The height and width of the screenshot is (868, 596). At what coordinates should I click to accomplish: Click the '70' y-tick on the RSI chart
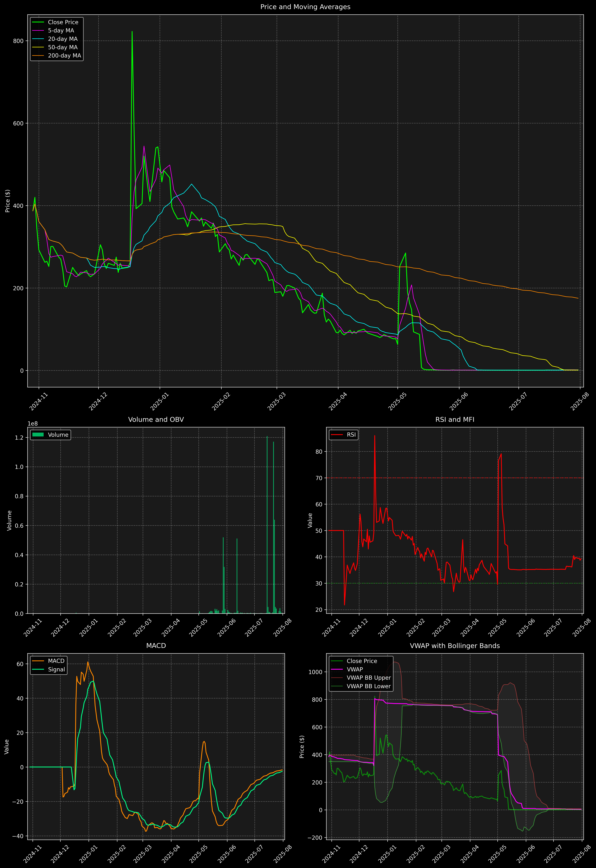point(319,478)
